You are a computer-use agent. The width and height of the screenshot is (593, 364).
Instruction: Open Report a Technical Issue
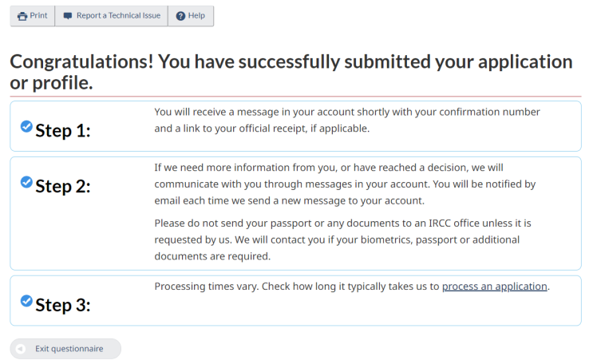[112, 16]
